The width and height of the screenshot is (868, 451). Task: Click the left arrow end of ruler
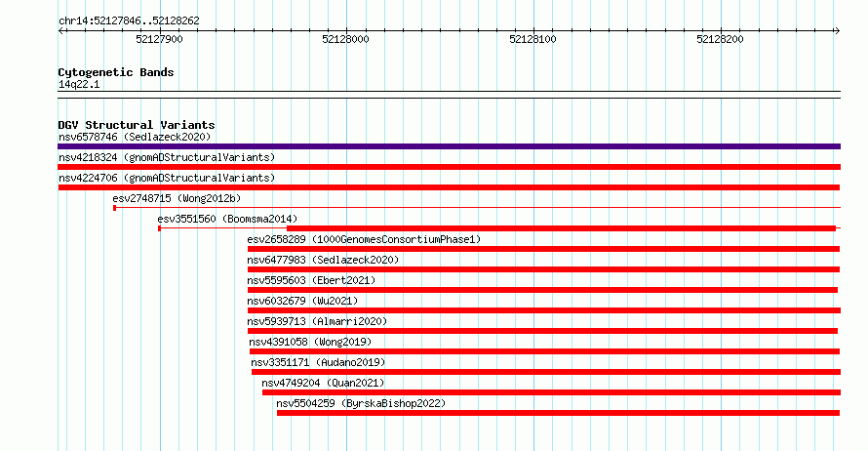[x=61, y=30]
